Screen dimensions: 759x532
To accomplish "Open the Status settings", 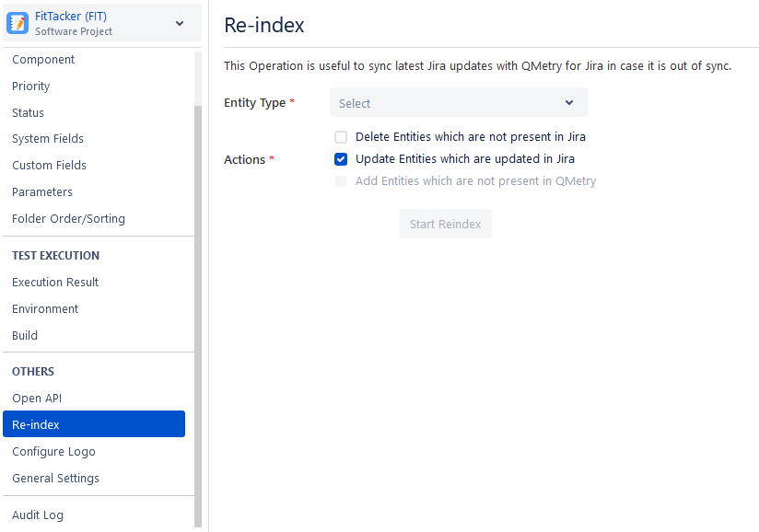I will click(x=28, y=112).
